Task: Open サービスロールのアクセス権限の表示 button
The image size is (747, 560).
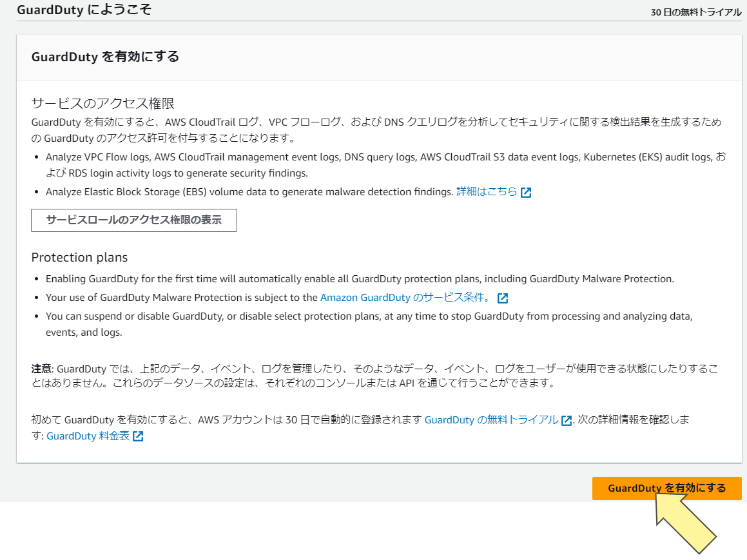Action: 134,220
